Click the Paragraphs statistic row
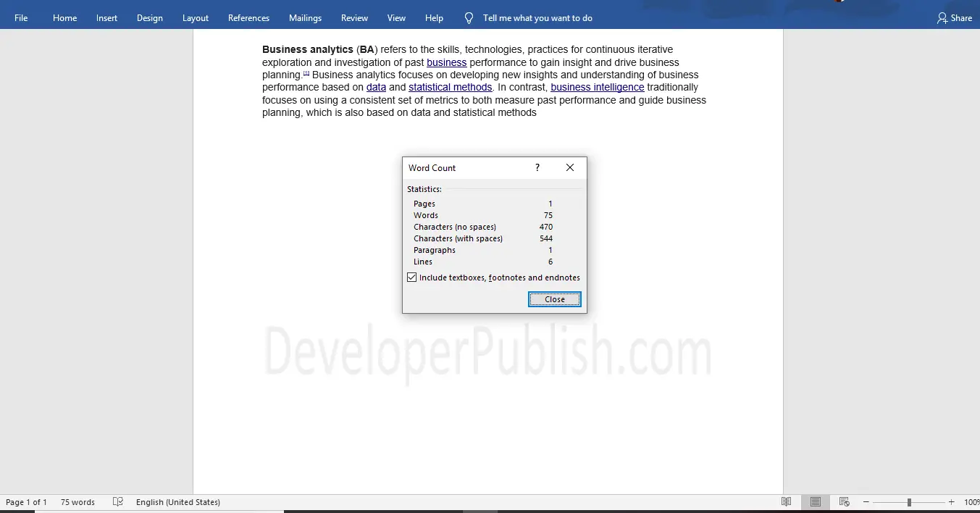Screen dimensions: 980x513 click(482, 250)
